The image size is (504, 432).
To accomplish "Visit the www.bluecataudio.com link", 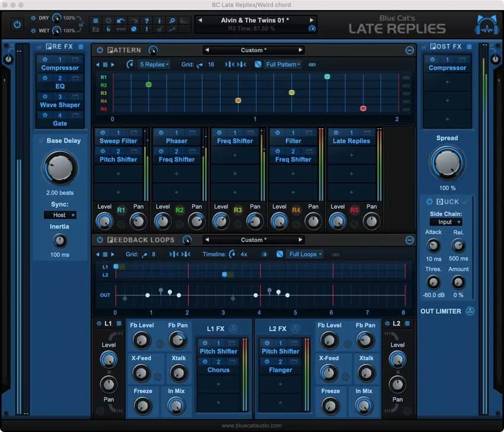I will (252, 425).
